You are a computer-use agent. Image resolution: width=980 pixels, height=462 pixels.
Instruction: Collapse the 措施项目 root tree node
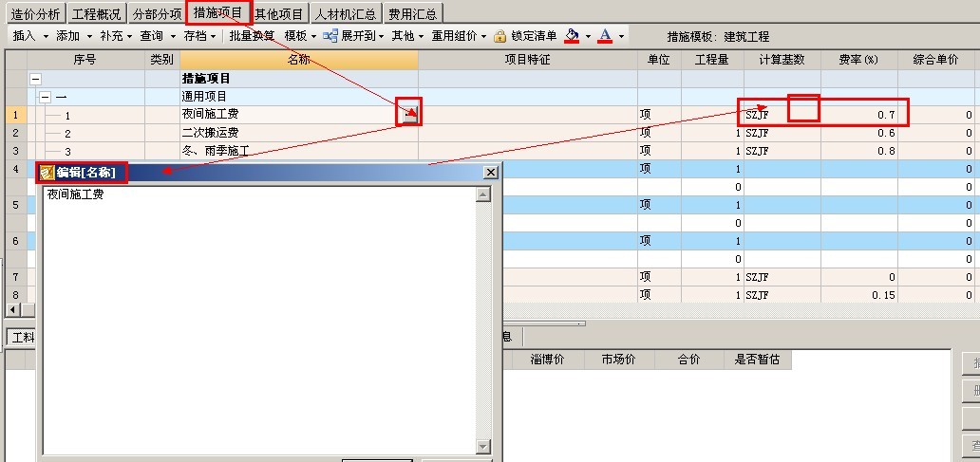pyautogui.click(x=36, y=80)
